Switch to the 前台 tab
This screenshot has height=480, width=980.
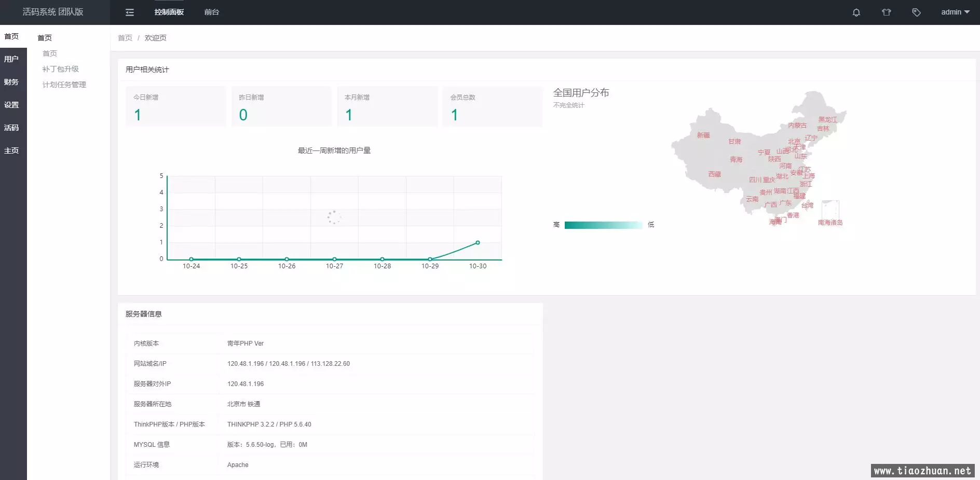point(212,12)
